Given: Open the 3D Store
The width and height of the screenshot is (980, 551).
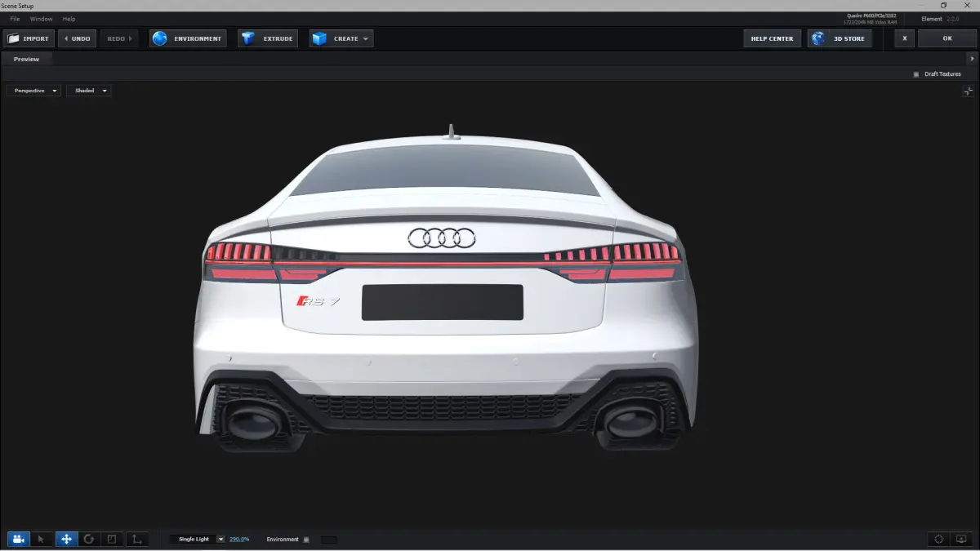Looking at the screenshot, I should click(840, 38).
